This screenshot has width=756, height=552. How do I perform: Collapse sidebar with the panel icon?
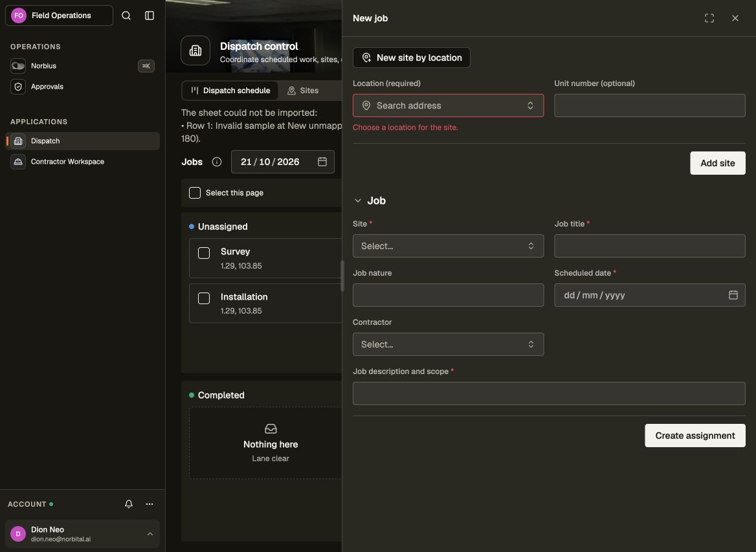pos(150,16)
